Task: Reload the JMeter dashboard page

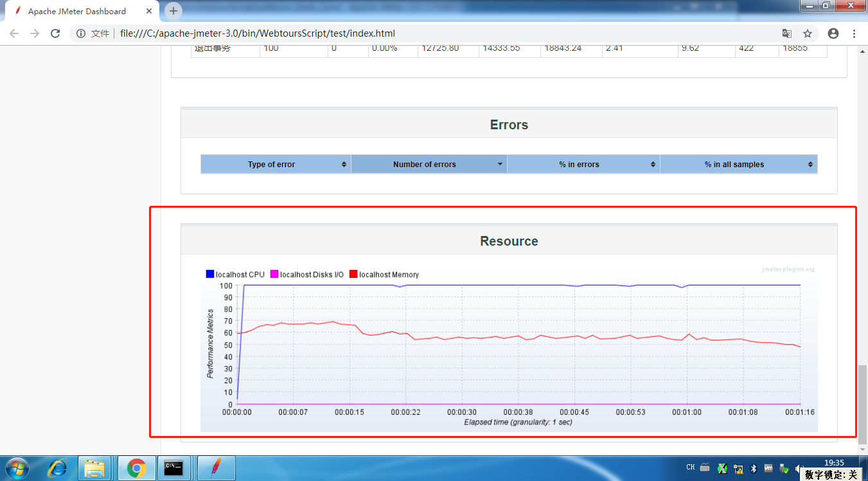Action: [x=55, y=33]
